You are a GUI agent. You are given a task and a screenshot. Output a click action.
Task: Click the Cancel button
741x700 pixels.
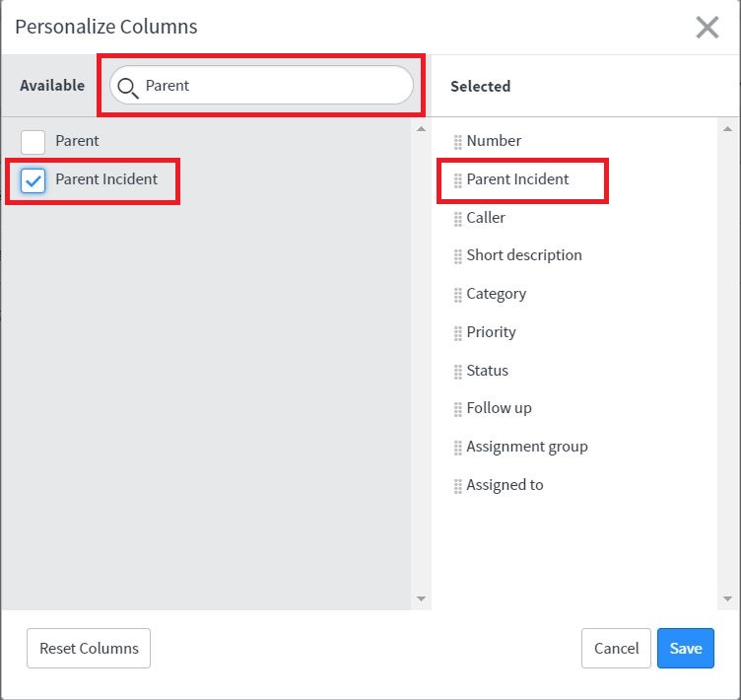(x=616, y=648)
